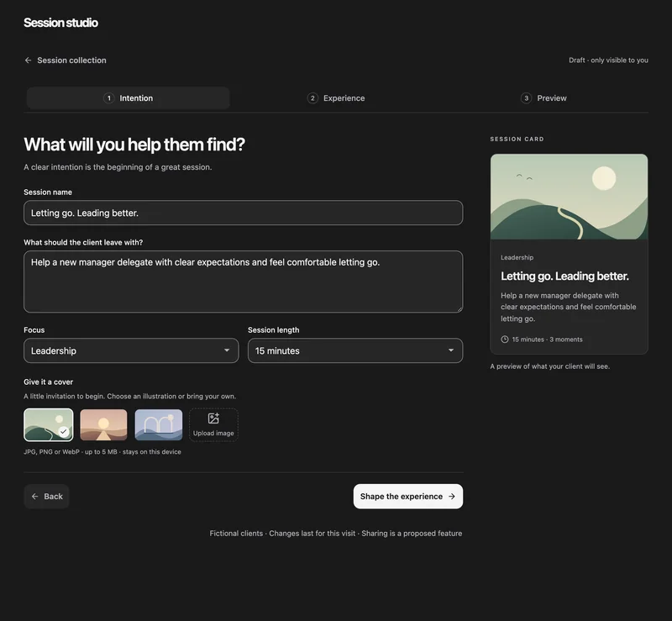Focus the Session name input field
This screenshot has height=621, width=672.
pyautogui.click(x=243, y=213)
